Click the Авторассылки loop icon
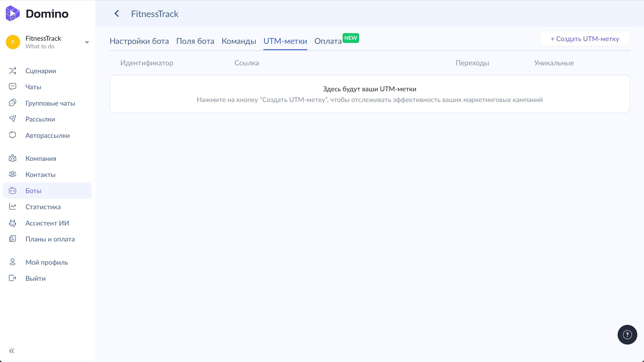The image size is (644, 362). point(13,135)
